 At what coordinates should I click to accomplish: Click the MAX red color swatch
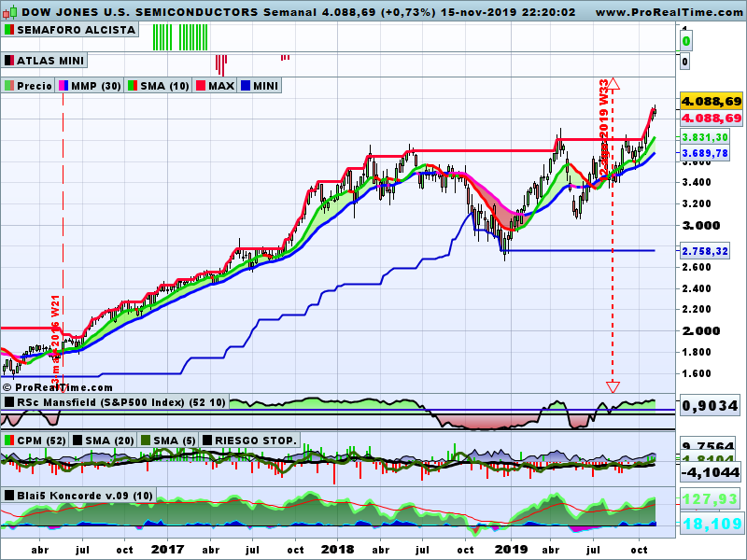(201, 86)
